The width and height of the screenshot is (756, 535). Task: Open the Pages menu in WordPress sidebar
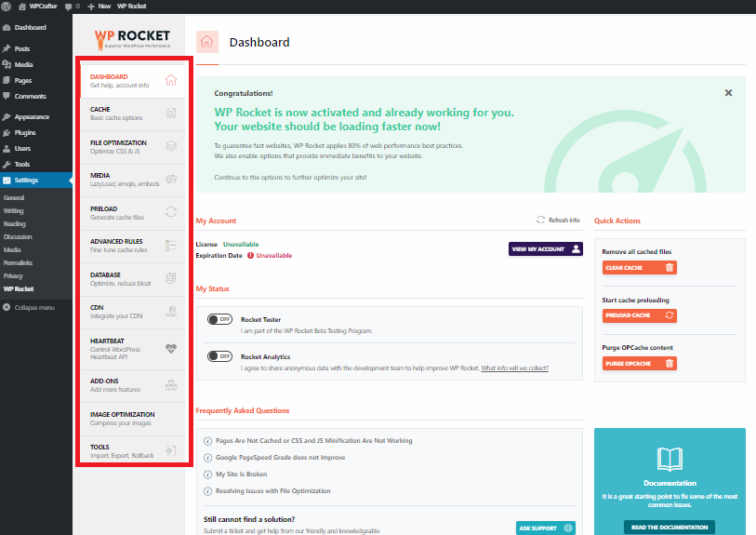[22, 81]
